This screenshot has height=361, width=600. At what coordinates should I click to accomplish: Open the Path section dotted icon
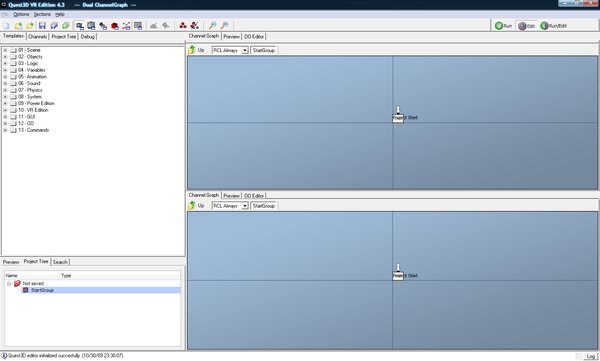click(126, 26)
